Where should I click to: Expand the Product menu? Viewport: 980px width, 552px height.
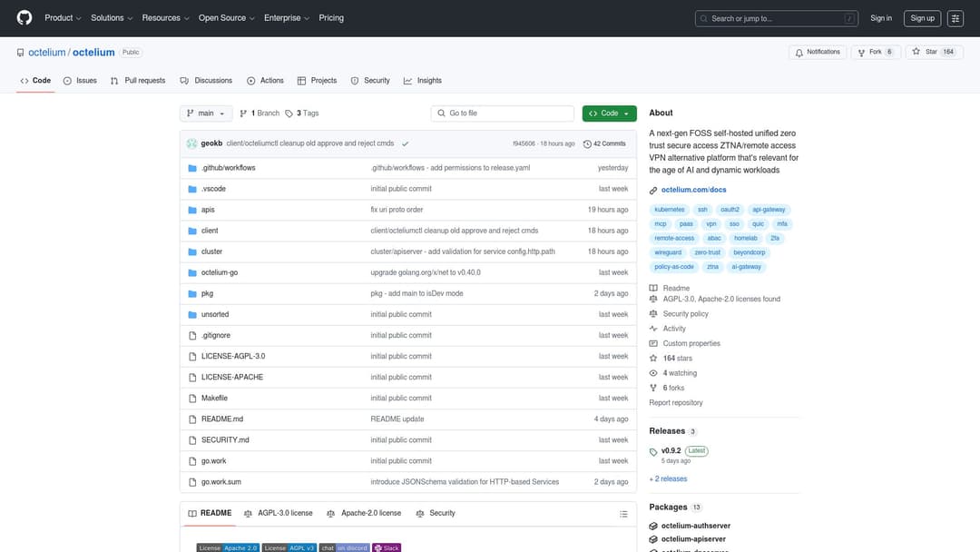point(63,18)
